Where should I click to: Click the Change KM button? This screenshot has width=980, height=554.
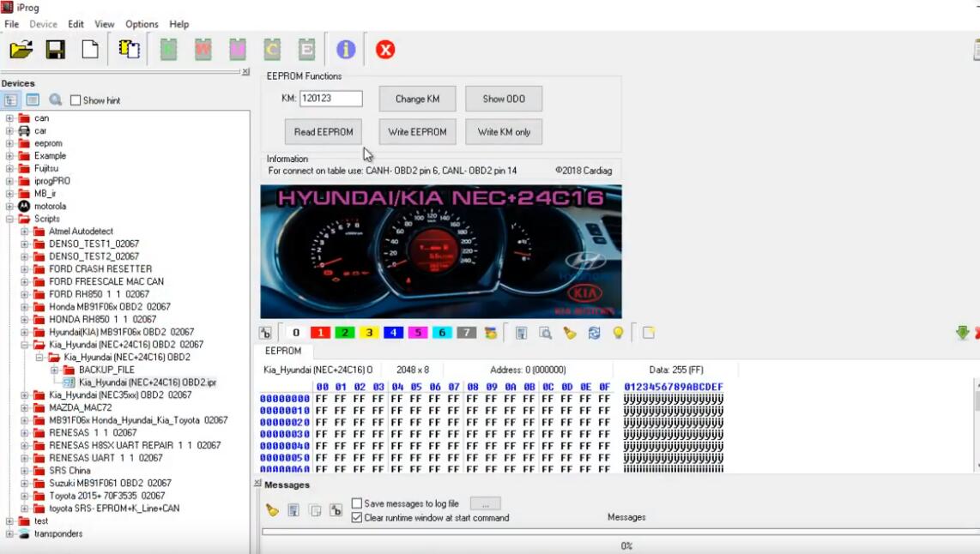(418, 99)
